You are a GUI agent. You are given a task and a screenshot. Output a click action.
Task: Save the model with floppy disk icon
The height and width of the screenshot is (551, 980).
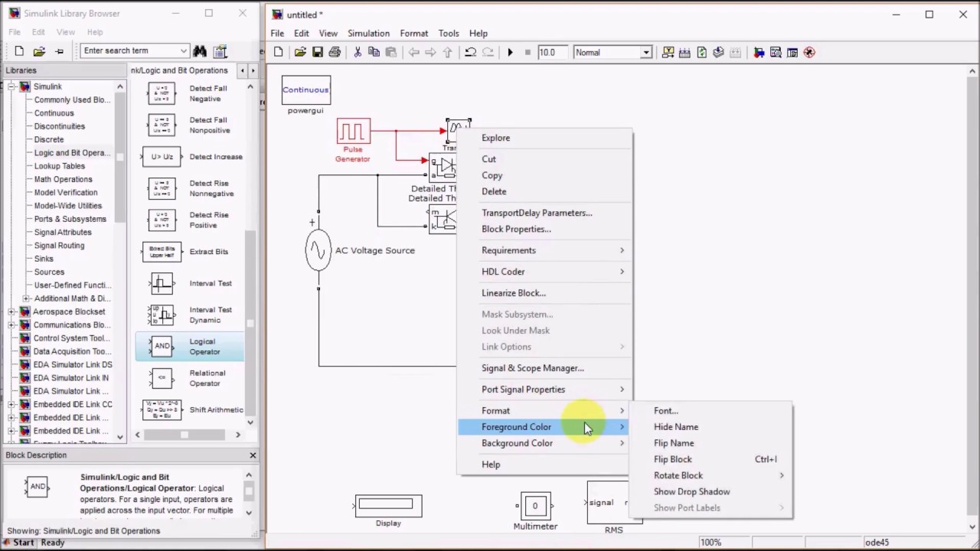point(318,52)
